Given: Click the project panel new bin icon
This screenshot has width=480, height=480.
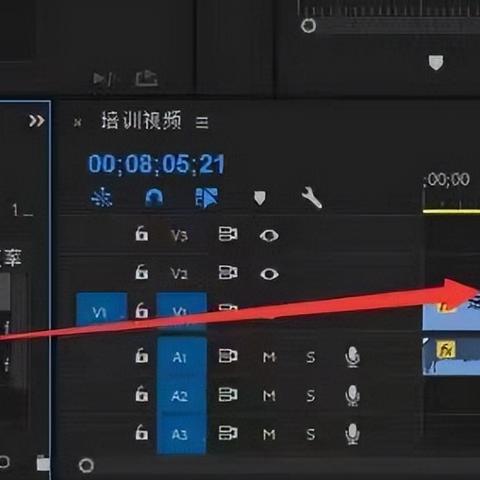Looking at the screenshot, I should [43, 463].
